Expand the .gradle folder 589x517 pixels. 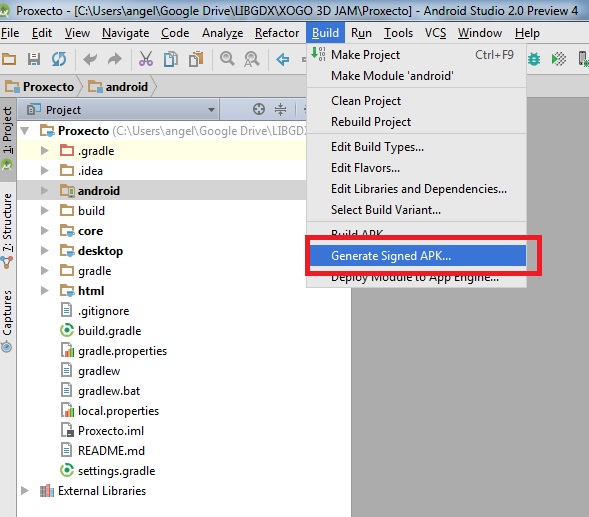tap(45, 151)
